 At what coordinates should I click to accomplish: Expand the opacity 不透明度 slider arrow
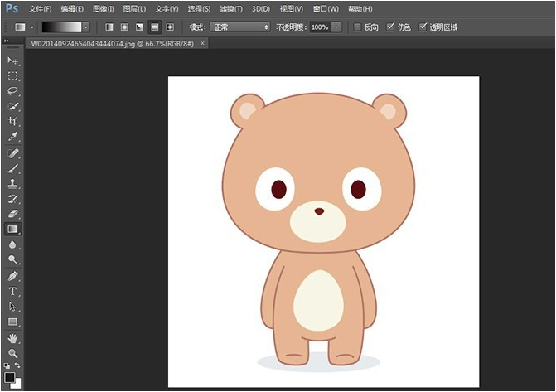click(x=336, y=27)
